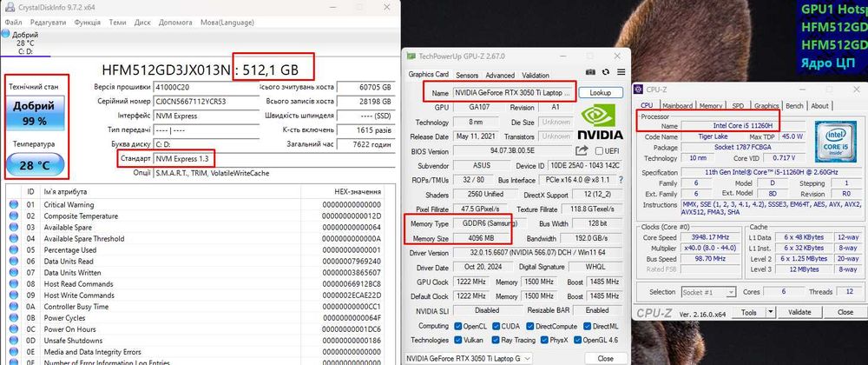Toggle the UEFI checkbox in GPU-Z
The height and width of the screenshot is (365, 868).
click(x=599, y=150)
